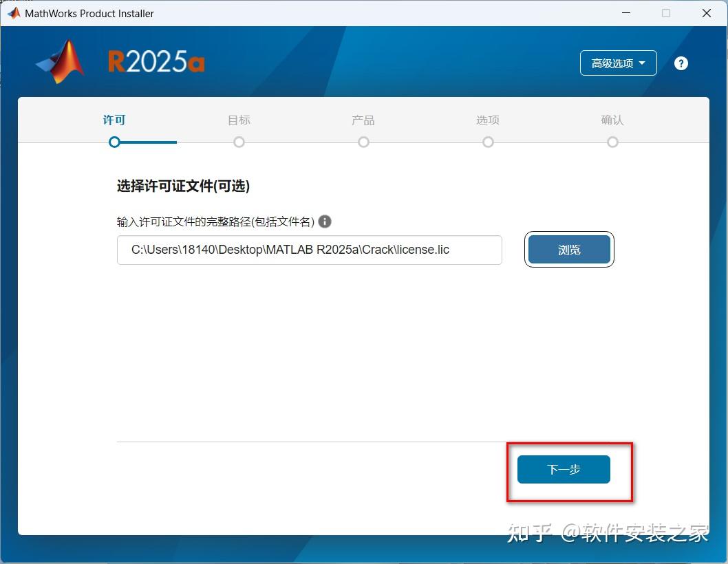Click the R2025a version text
This screenshot has width=728, height=564.
(156, 61)
